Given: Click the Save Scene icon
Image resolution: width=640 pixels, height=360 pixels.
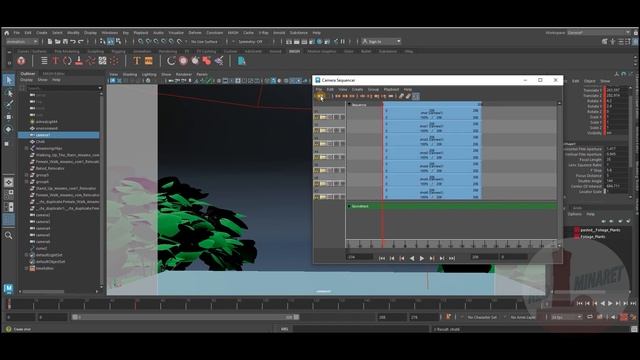Looking at the screenshot, I should click(x=65, y=42).
